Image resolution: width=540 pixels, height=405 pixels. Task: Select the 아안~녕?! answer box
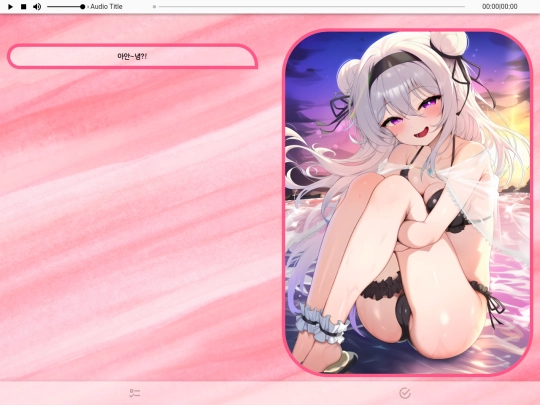(x=132, y=56)
